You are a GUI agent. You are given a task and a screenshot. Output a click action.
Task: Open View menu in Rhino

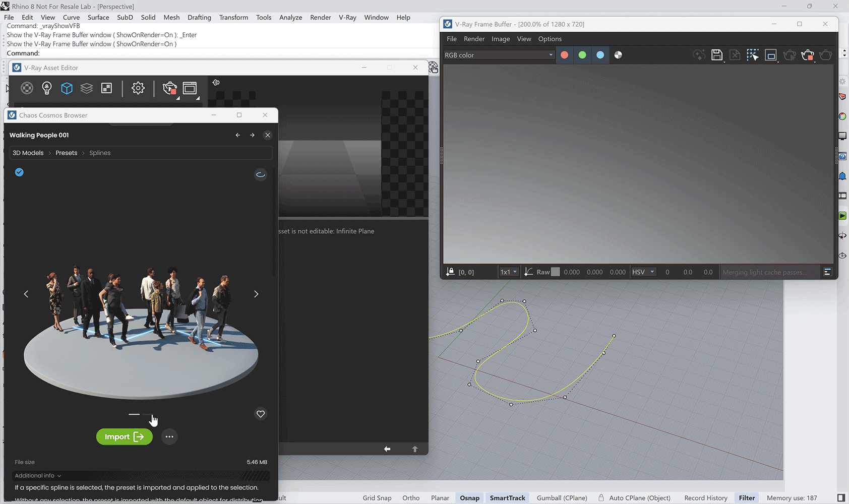(x=48, y=17)
